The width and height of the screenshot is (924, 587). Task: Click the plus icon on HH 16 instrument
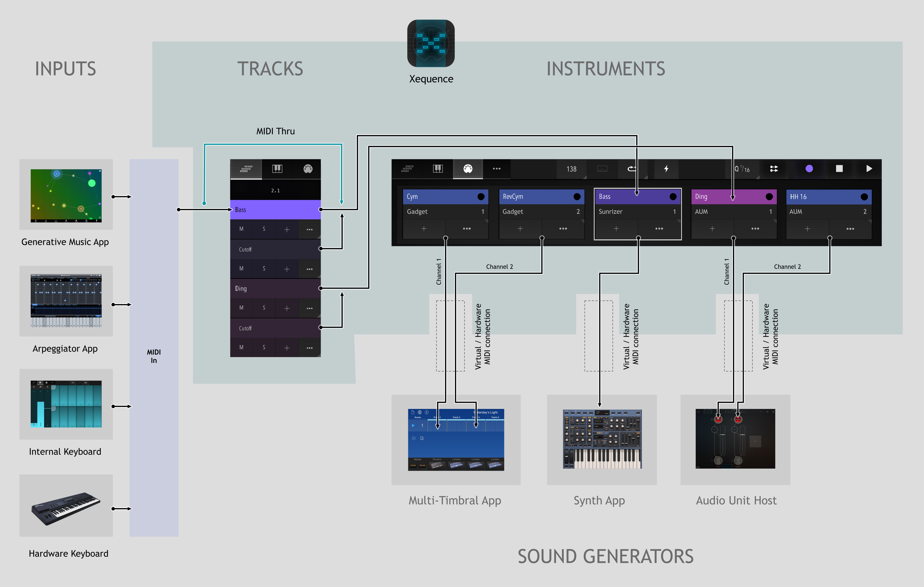(x=807, y=229)
